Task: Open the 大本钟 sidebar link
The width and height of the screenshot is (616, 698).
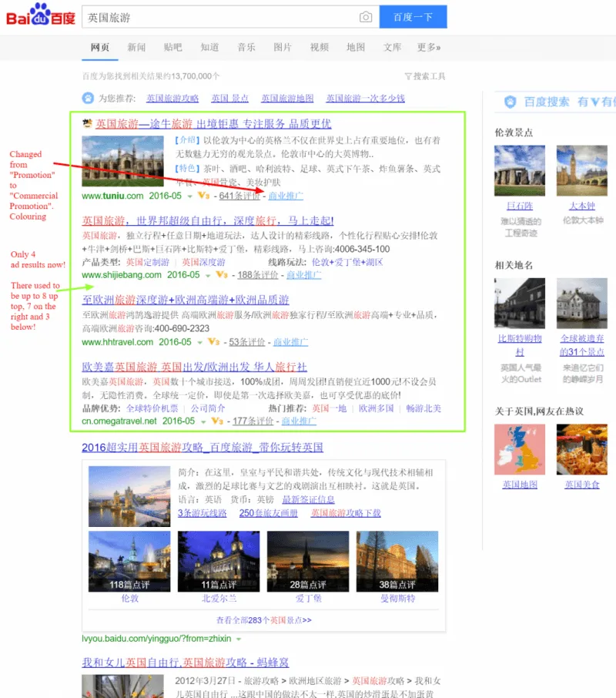Action: (x=582, y=206)
